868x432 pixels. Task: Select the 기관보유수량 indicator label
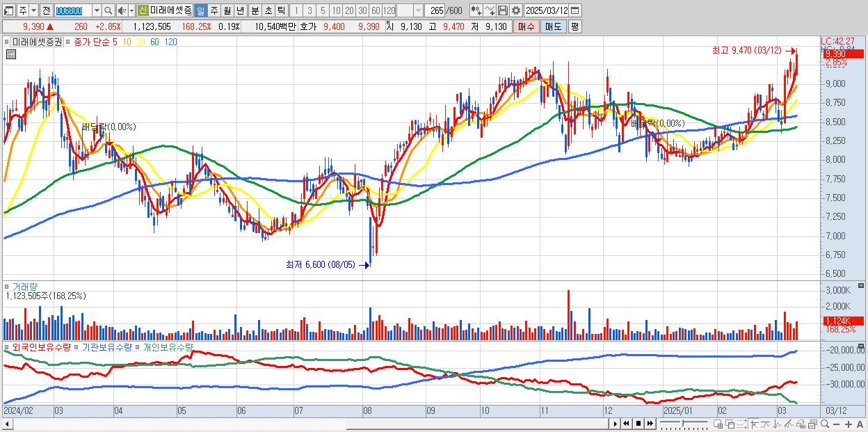pos(107,346)
